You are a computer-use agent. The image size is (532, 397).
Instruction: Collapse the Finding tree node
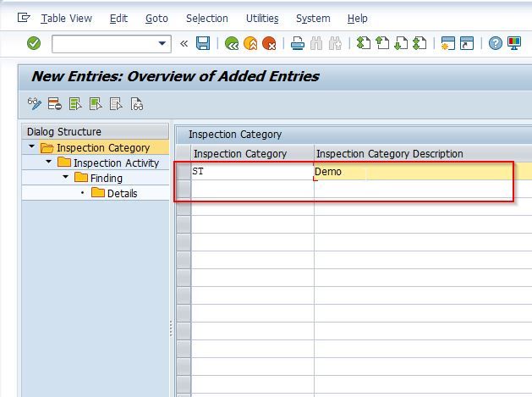pos(65,177)
